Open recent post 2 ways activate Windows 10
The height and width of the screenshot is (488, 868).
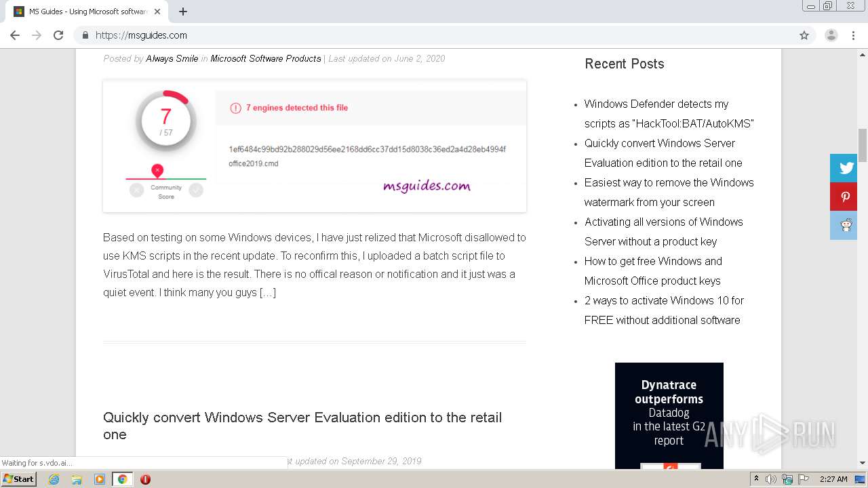(x=664, y=310)
